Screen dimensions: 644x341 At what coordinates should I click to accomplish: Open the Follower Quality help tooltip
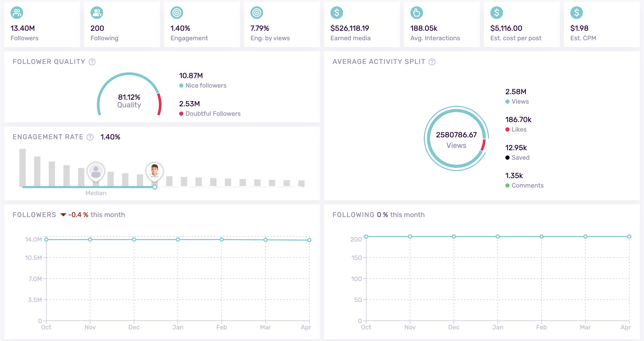(92, 62)
